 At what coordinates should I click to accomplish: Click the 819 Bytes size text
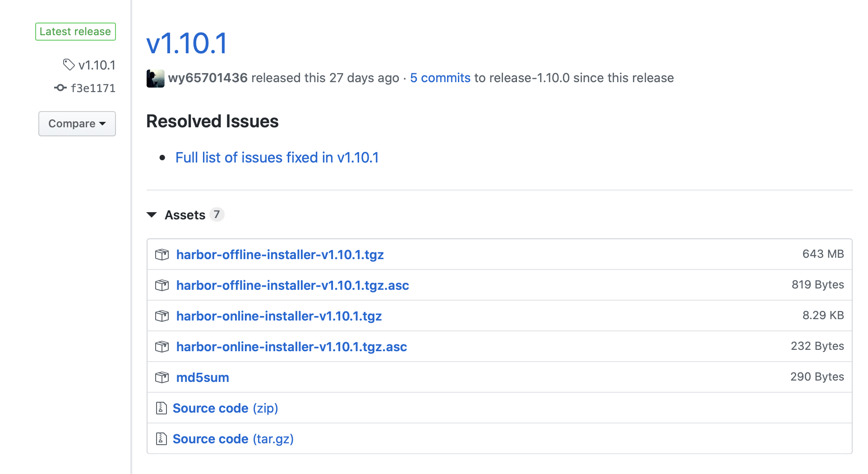click(818, 284)
